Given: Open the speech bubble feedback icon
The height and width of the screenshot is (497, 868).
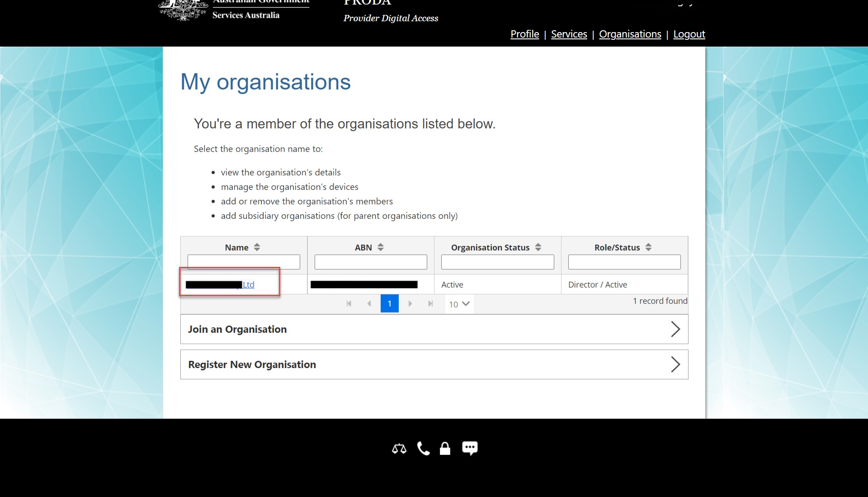Looking at the screenshot, I should pos(470,448).
